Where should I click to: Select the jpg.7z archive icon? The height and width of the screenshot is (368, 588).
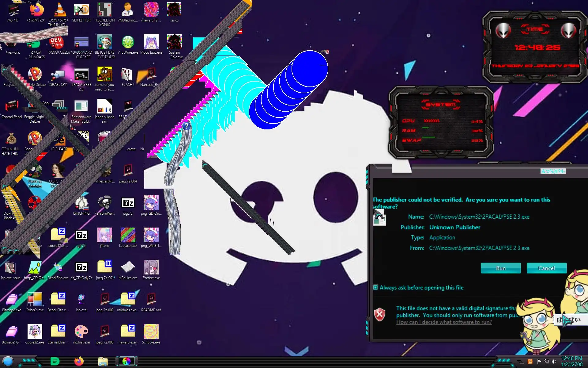coord(128,203)
